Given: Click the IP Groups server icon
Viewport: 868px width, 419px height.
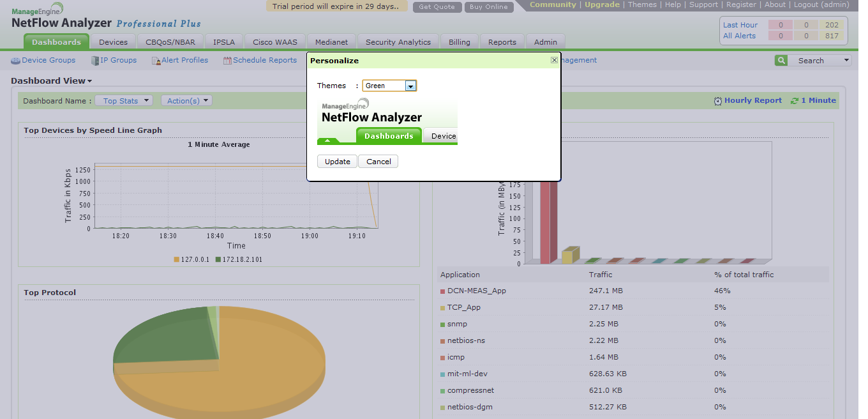Looking at the screenshot, I should (95, 61).
